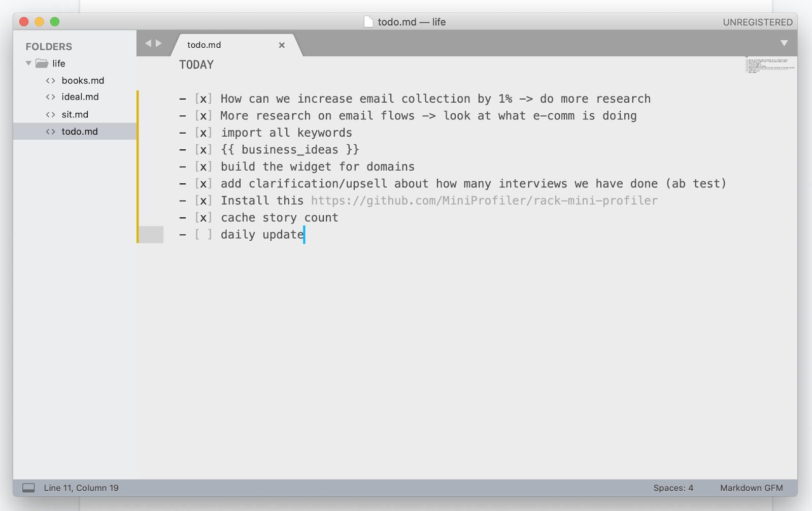
Task: Select todo.md in the sidebar
Action: click(75, 131)
